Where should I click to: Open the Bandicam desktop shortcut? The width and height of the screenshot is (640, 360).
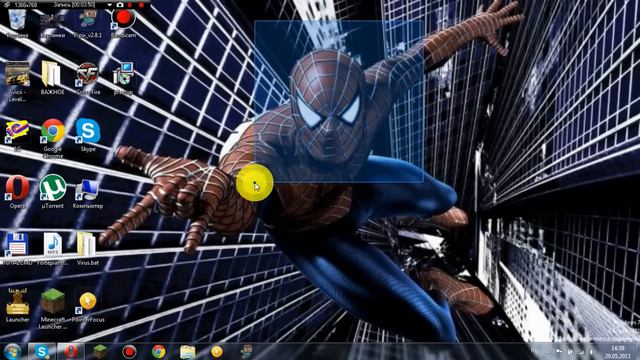123,24
